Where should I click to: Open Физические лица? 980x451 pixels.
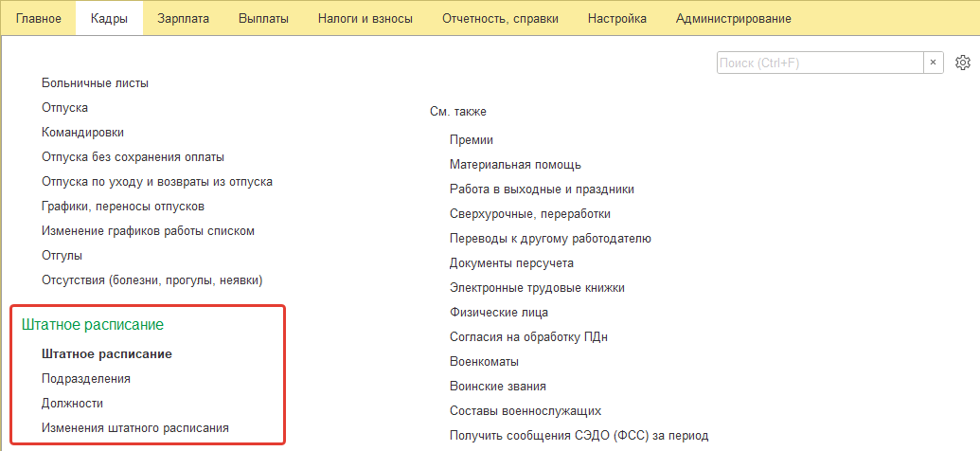[x=499, y=313]
